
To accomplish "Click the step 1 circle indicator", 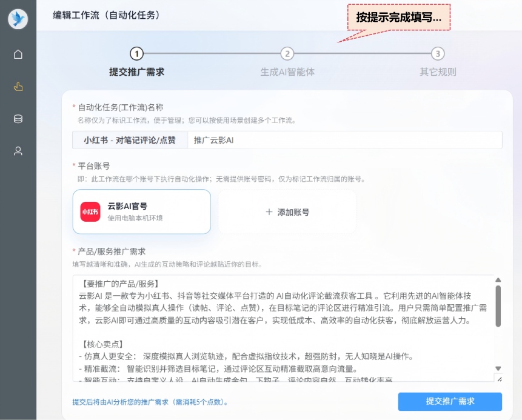I will (x=136, y=54).
